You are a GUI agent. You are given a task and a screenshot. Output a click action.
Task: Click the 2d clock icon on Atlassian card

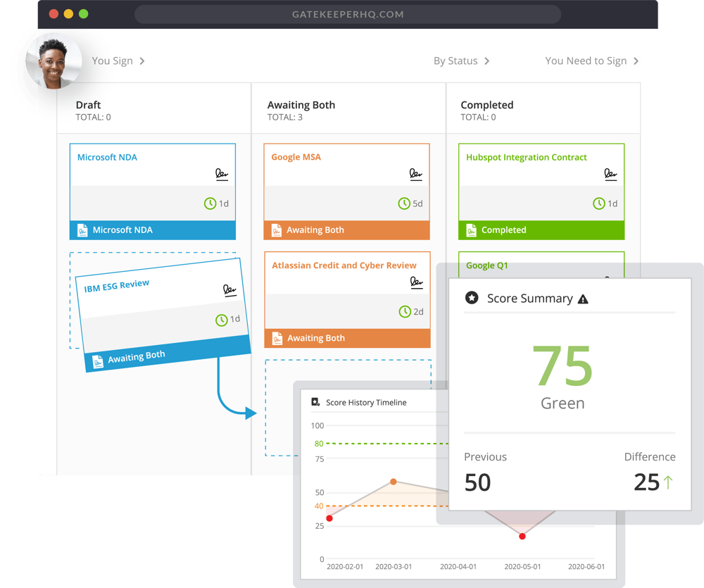pyautogui.click(x=405, y=311)
